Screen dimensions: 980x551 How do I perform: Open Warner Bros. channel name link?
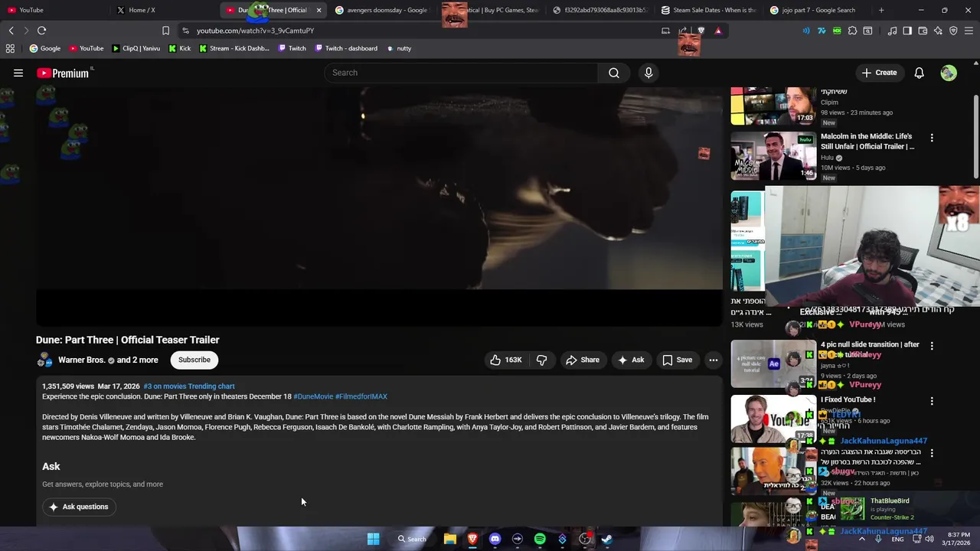click(x=81, y=360)
